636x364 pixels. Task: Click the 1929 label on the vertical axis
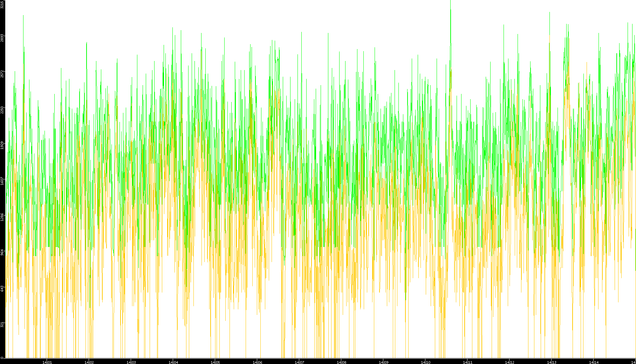point(2,145)
